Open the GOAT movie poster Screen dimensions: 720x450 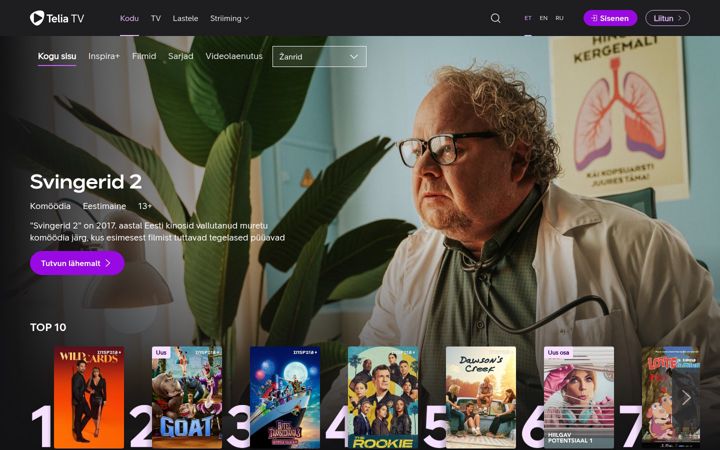187,397
